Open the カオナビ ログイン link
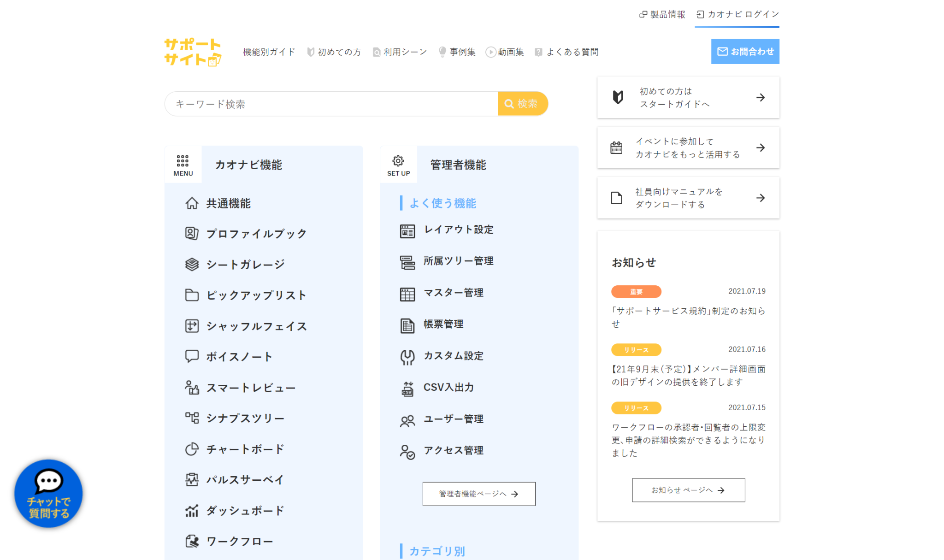This screenshot has width=944, height=560. [x=737, y=14]
